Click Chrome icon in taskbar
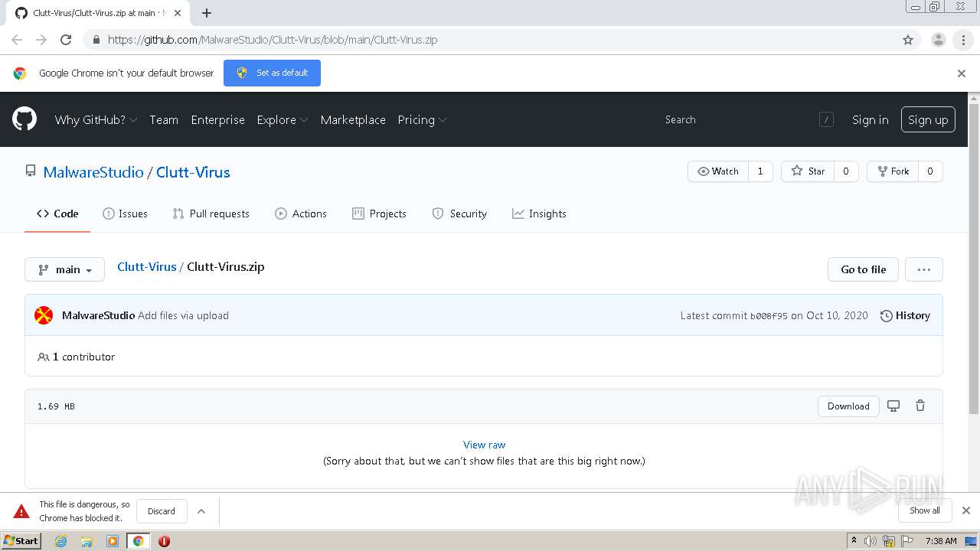The width and height of the screenshot is (980, 551). pos(139,541)
